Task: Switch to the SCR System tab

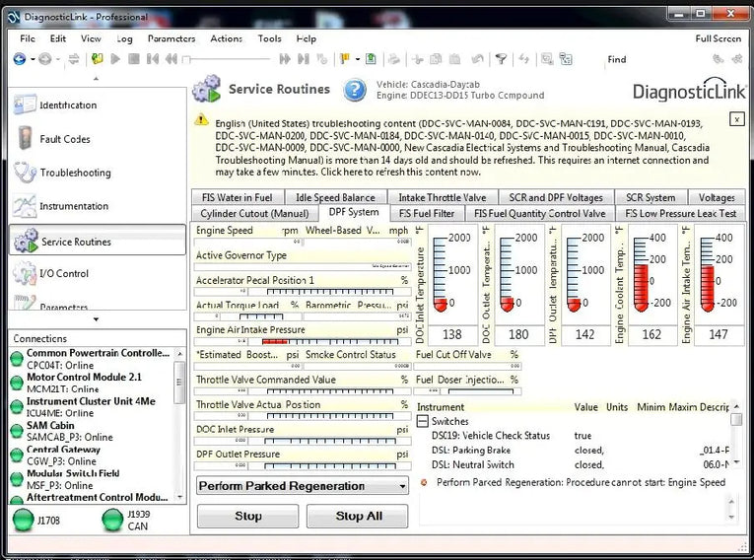Action: coord(651,197)
